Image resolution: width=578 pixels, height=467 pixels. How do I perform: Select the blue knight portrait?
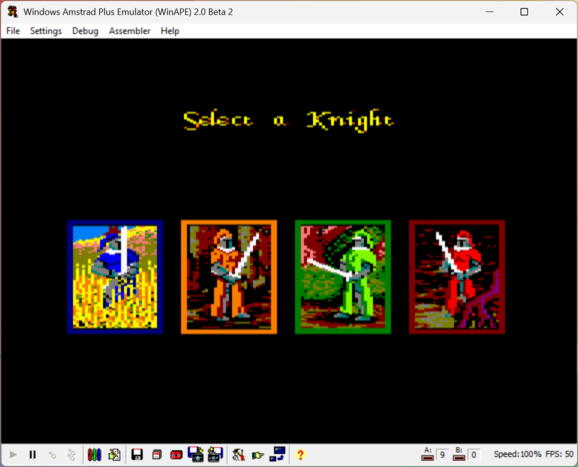(115, 277)
